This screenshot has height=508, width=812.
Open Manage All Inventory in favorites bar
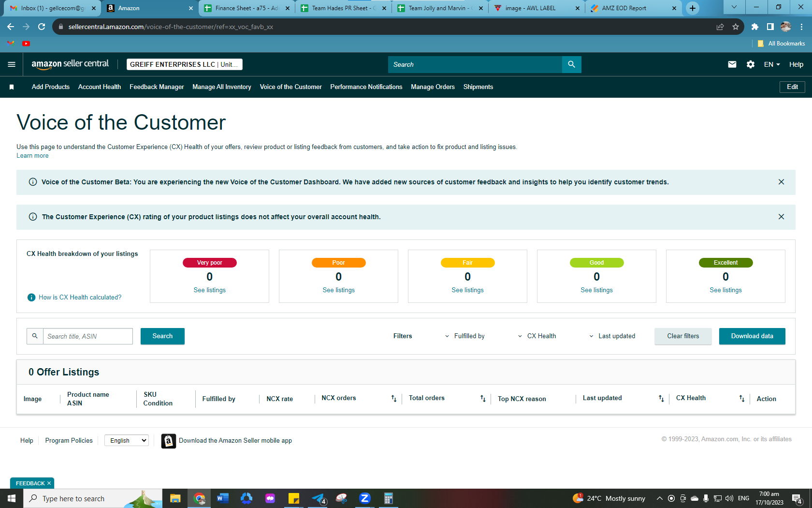pos(222,87)
